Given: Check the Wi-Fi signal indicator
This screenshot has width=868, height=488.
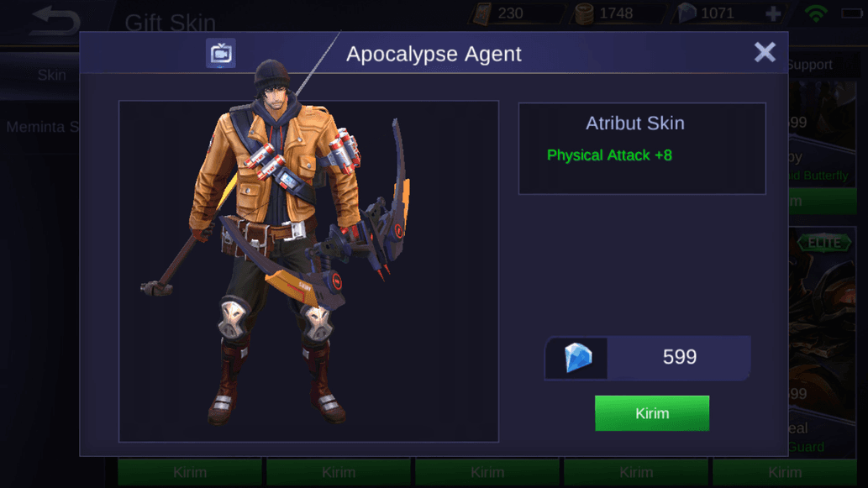Looking at the screenshot, I should pyautogui.click(x=816, y=13).
